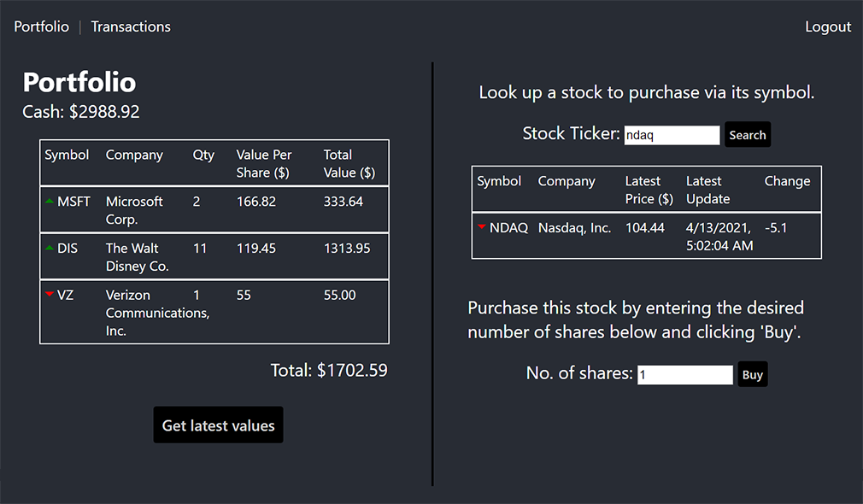The image size is (863, 504).
Task: Click the red down arrow beside NDAQ
Action: coord(482,227)
